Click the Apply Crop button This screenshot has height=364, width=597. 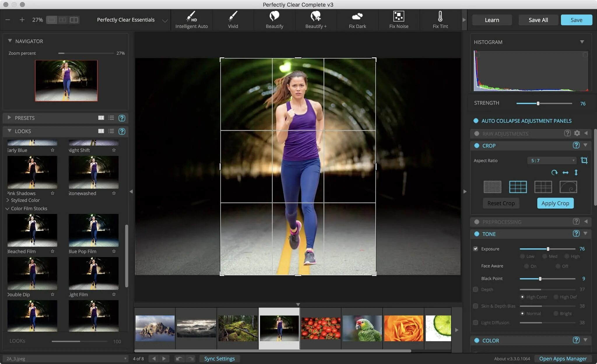(555, 203)
